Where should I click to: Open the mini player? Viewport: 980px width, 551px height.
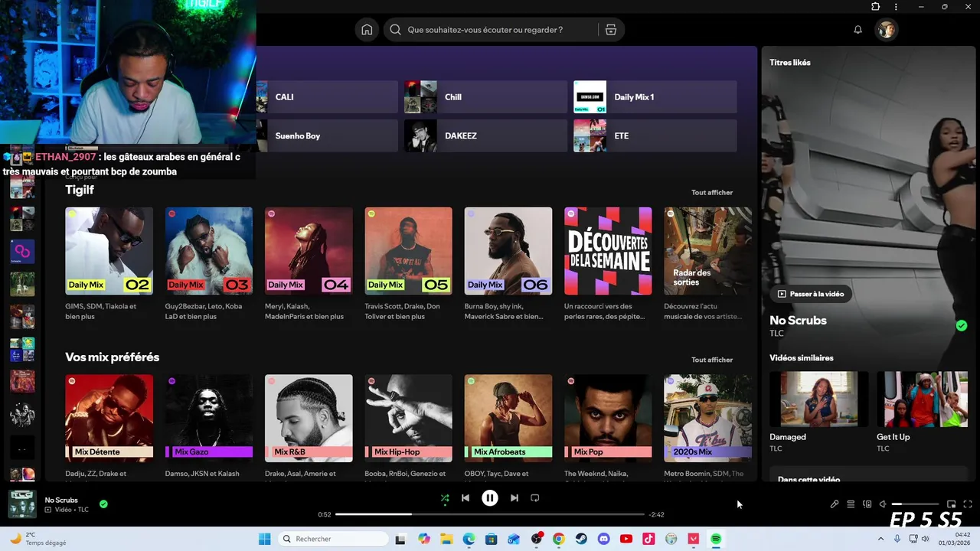point(951,504)
